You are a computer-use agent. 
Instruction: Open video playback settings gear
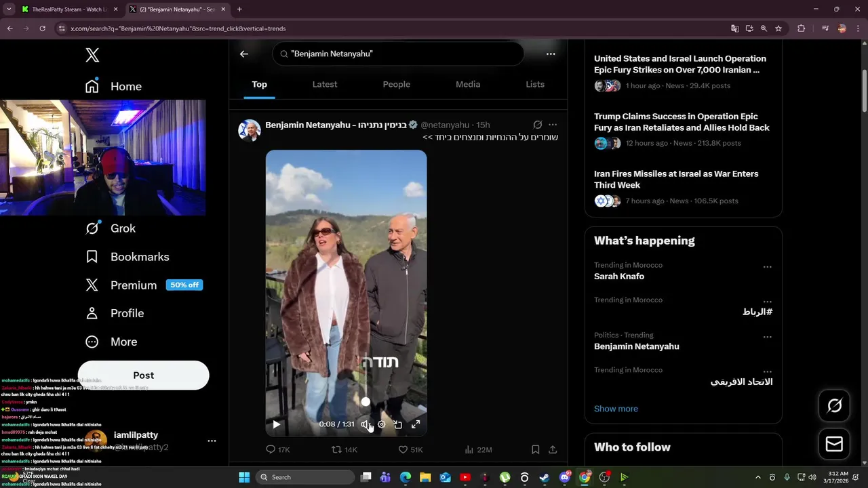382,424
